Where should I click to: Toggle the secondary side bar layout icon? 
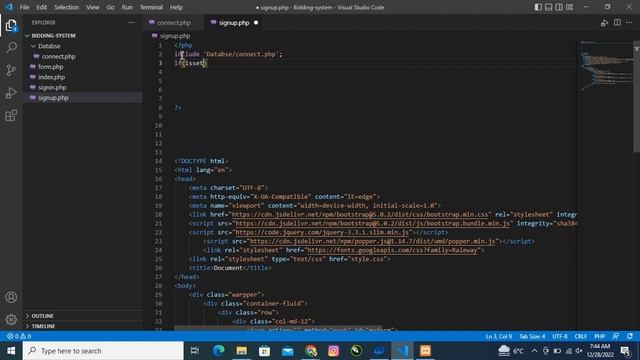click(x=559, y=7)
